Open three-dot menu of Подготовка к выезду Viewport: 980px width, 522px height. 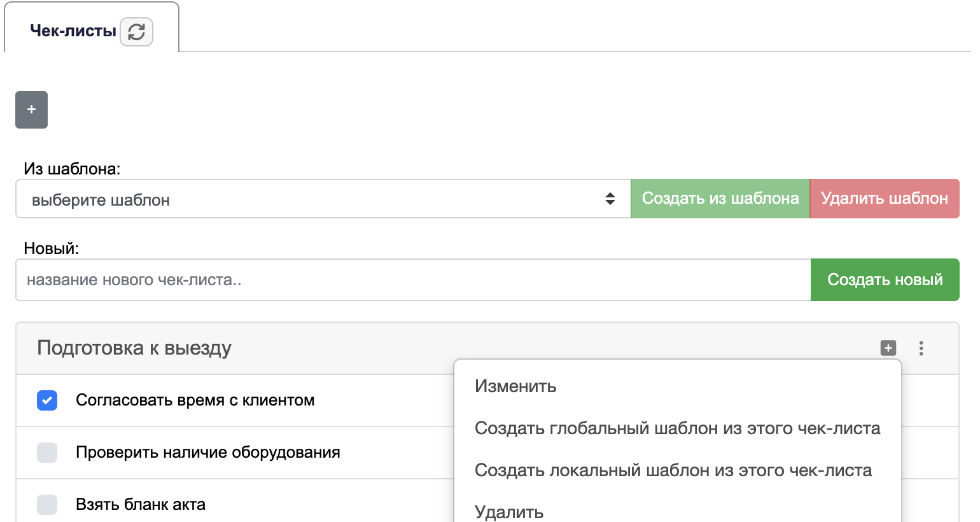coord(921,348)
